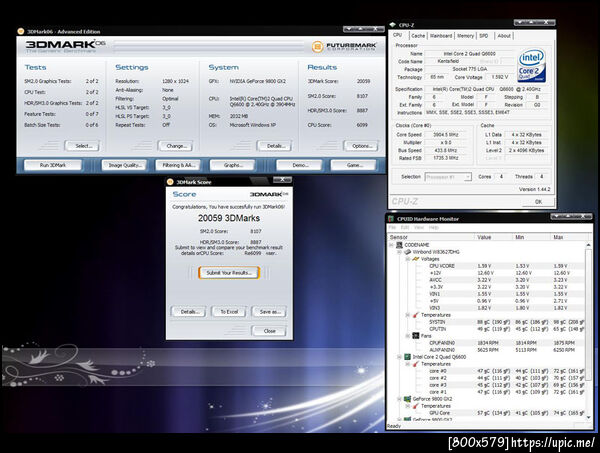Click the lightning icon next to Voltages
The width and height of the screenshot is (600, 453).
pos(416,259)
